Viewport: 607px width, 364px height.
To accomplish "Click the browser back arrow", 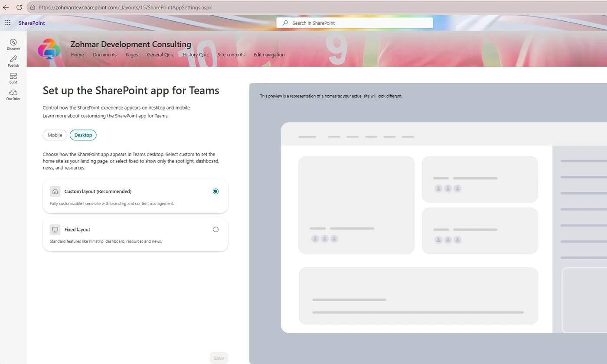I will 6,7.
